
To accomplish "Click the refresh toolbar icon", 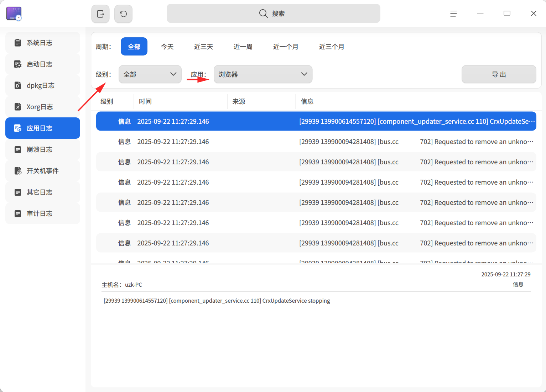I will tap(123, 14).
